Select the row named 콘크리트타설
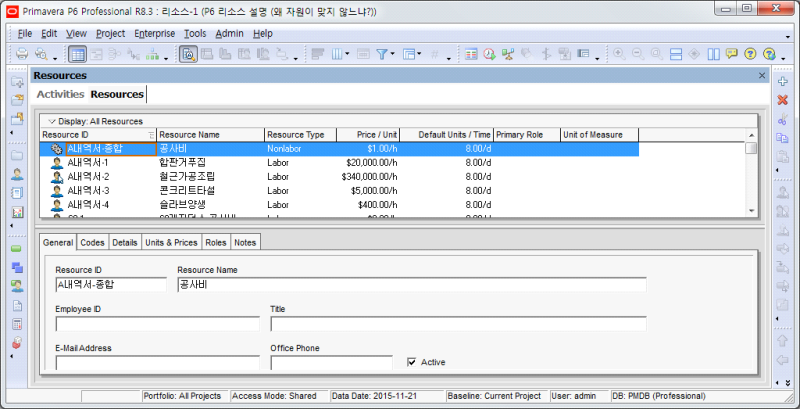 pos(339,191)
